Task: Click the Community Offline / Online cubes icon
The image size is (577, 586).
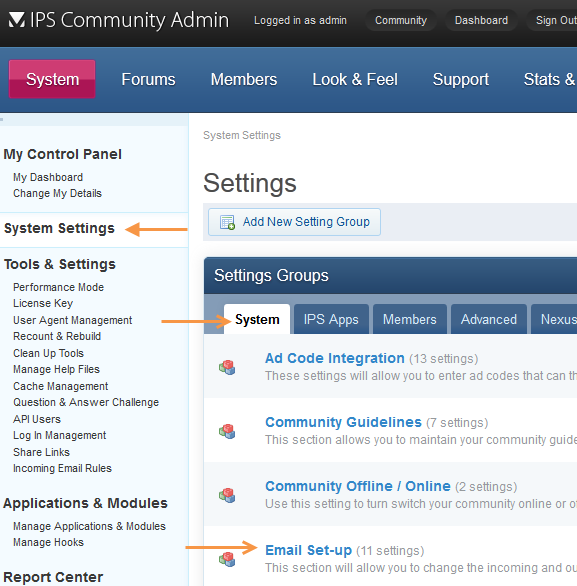Action: 227,495
